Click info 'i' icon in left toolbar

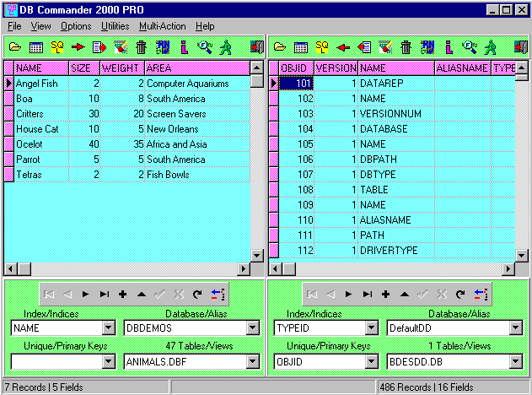[x=185, y=47]
